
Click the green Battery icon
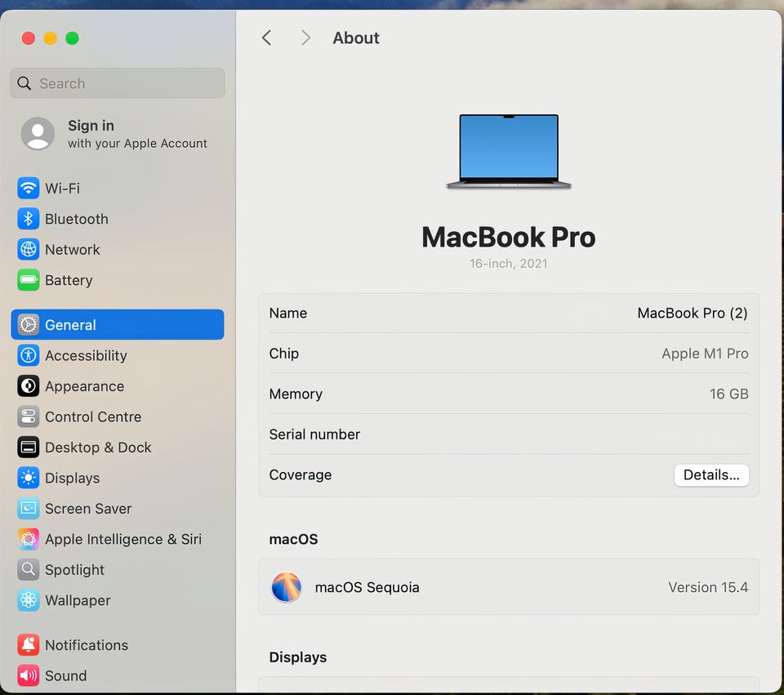pyautogui.click(x=29, y=280)
